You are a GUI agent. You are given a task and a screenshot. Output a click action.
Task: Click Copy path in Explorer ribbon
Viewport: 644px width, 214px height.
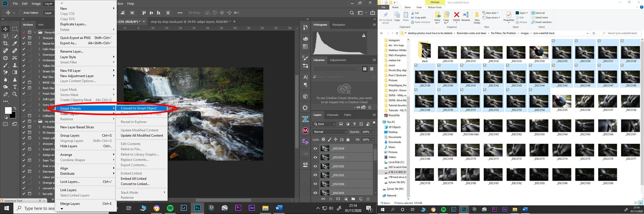419,18
